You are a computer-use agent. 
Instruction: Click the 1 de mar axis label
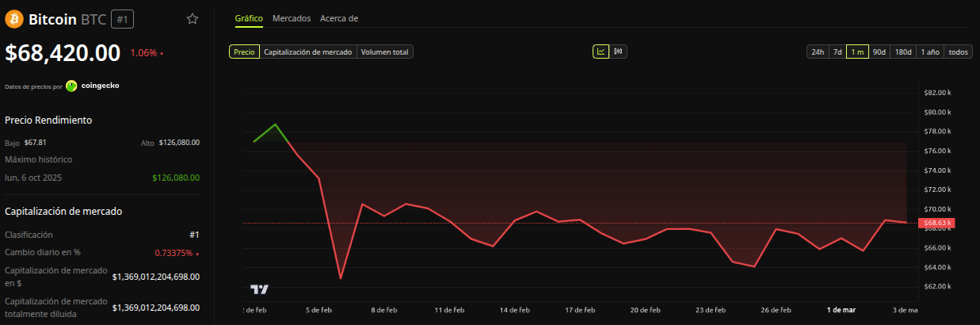(841, 310)
